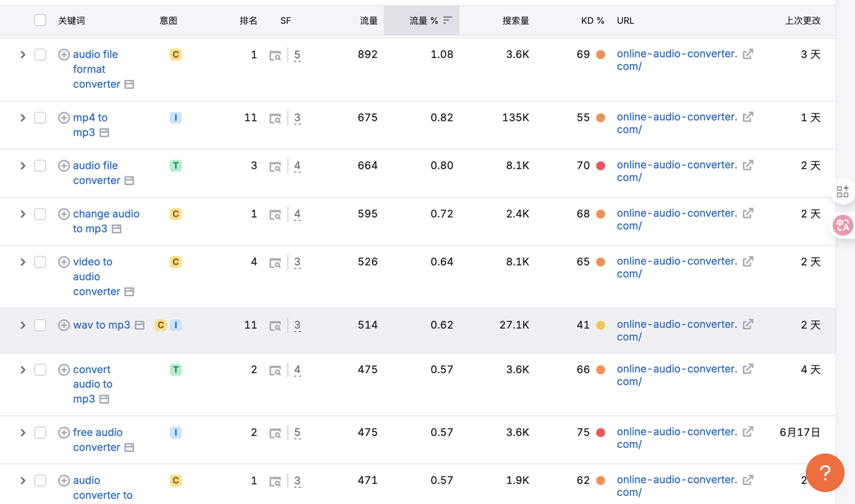Viewport: 855px width, 504px height.
Task: Expand the 'audio file format converter' row
Action: tap(23, 55)
